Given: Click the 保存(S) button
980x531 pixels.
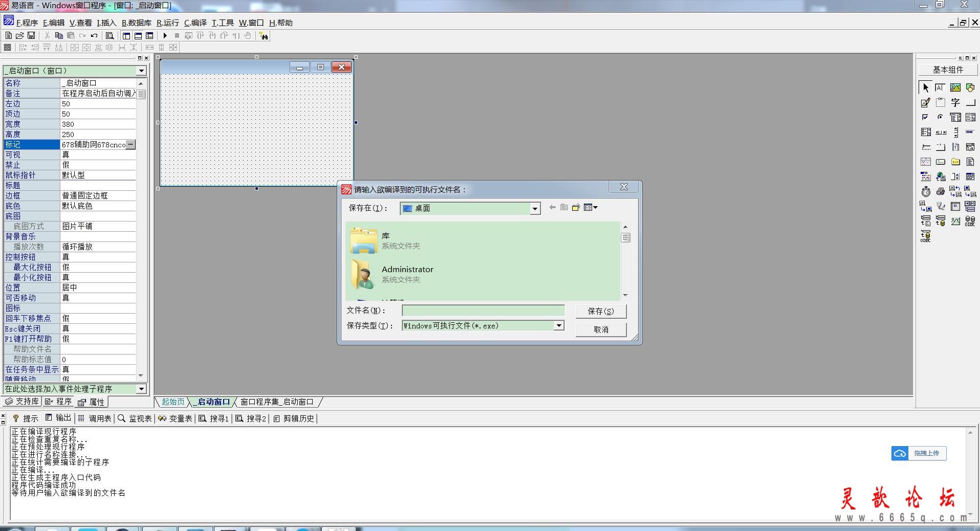Looking at the screenshot, I should coord(601,311).
